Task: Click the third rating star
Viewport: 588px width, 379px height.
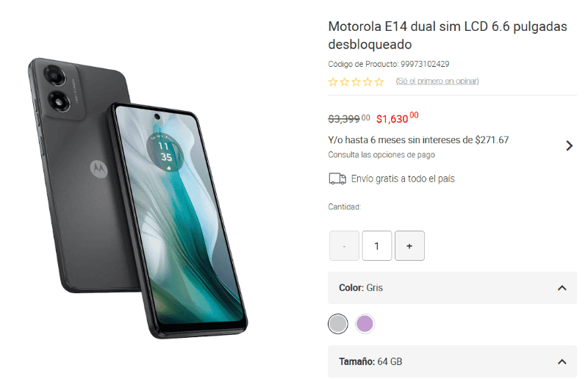Action: point(356,82)
